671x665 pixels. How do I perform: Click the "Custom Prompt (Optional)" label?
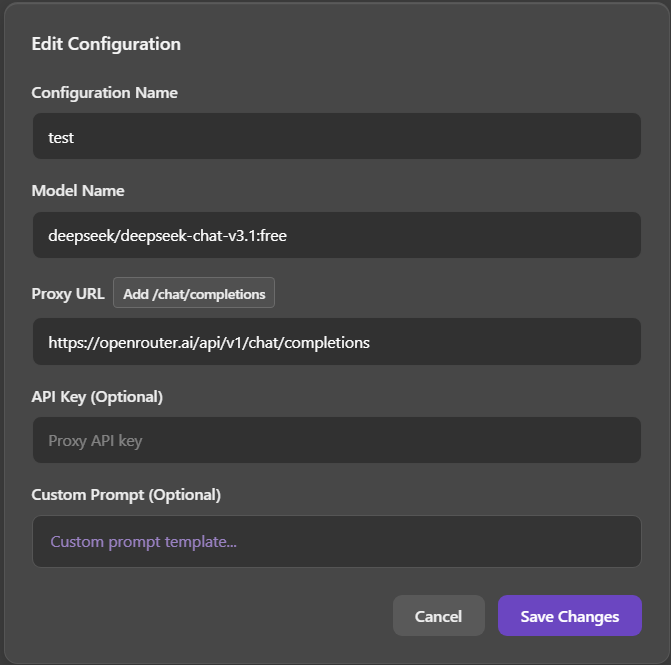tap(126, 494)
